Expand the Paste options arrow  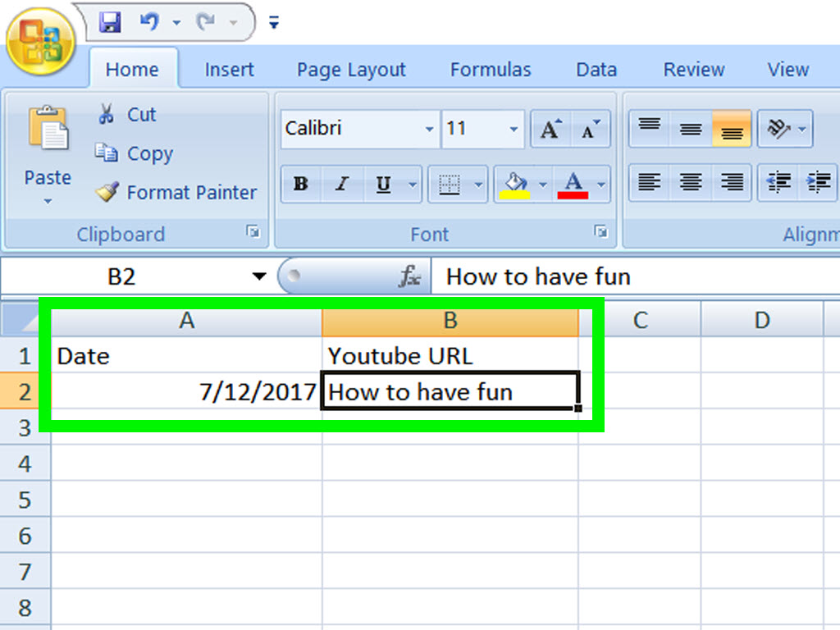(48, 202)
